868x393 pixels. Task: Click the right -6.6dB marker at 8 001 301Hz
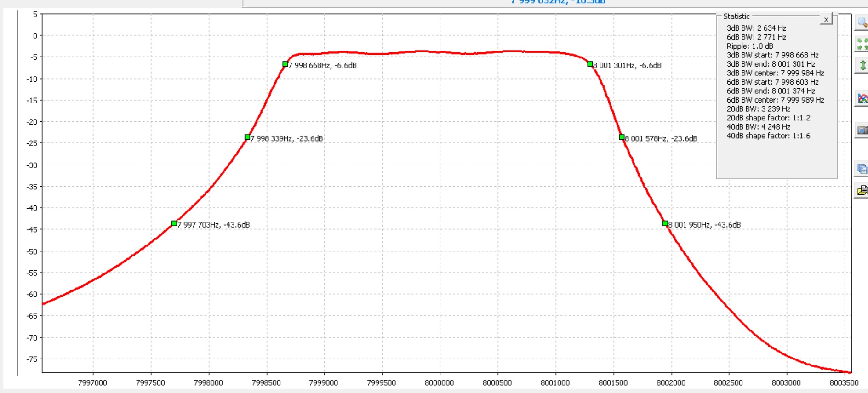pyautogui.click(x=590, y=64)
